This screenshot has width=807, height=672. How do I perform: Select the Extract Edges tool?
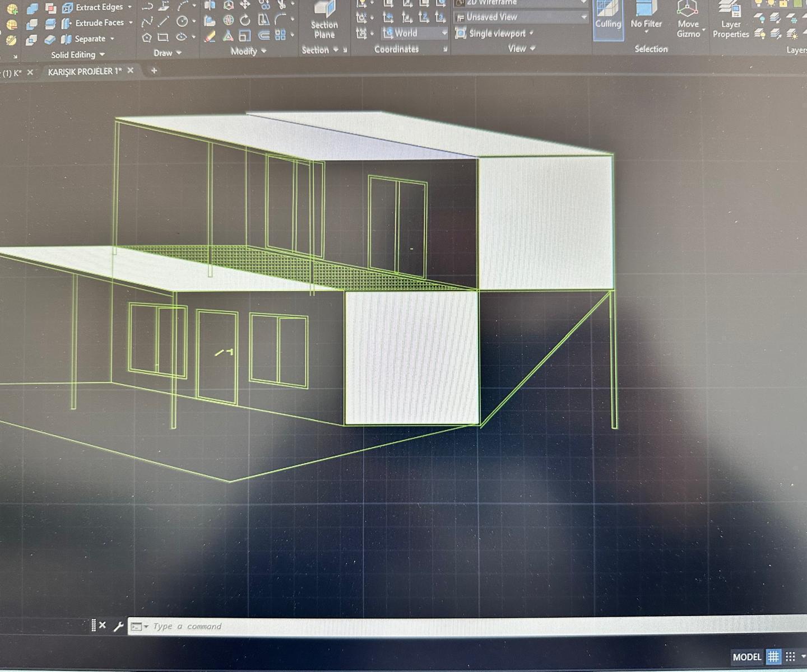click(x=93, y=7)
